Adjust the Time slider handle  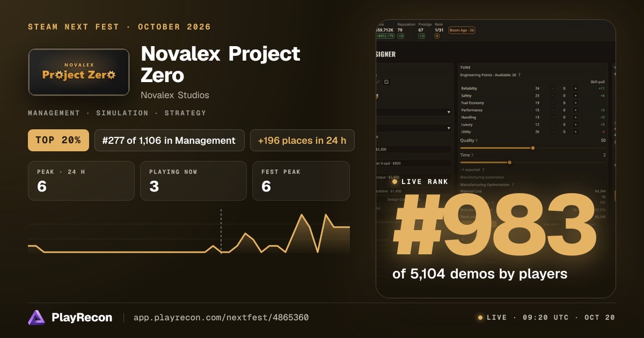click(509, 163)
